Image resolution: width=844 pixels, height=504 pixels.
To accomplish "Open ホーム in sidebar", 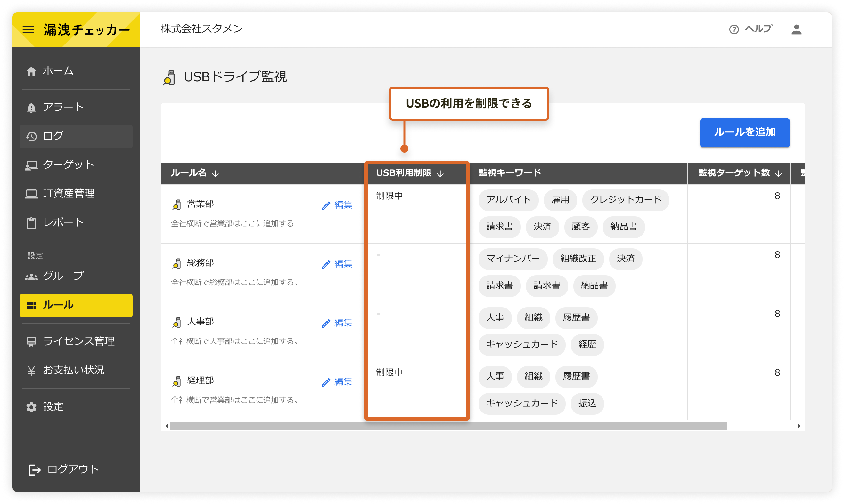I will click(x=76, y=71).
